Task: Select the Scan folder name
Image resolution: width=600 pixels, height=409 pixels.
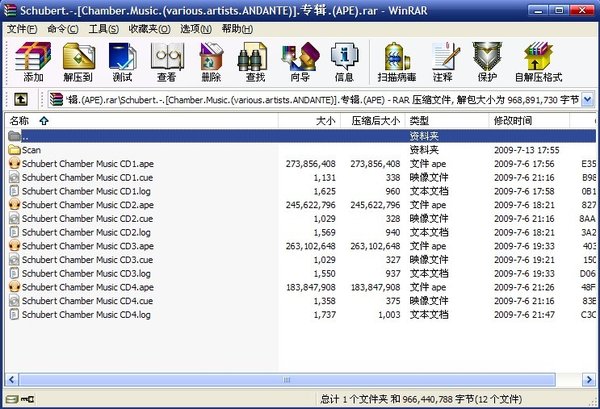Action: [x=31, y=150]
